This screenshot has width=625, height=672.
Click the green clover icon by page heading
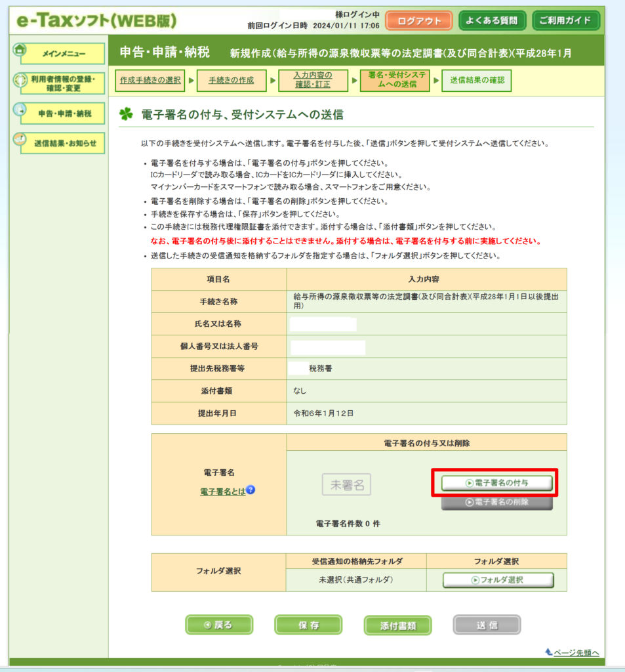[x=126, y=114]
